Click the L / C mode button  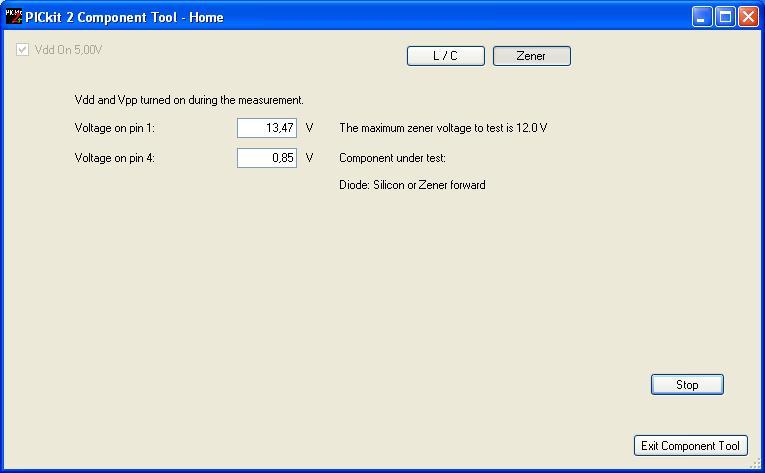click(445, 56)
